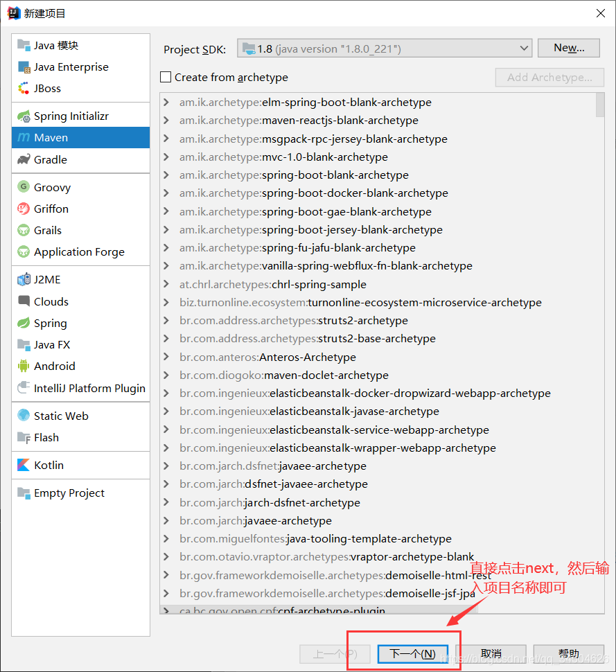Screen dimensions: 616x672
Task: Click the J2ME phone icon
Action: (24, 279)
